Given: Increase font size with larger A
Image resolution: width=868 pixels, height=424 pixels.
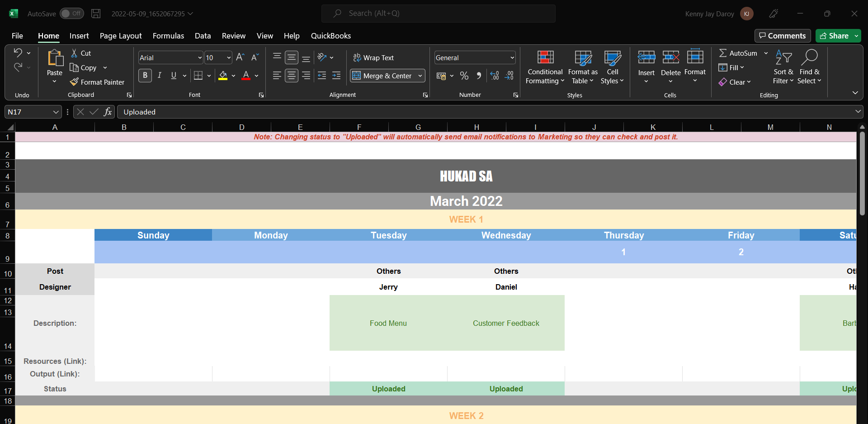Looking at the screenshot, I should (x=240, y=57).
